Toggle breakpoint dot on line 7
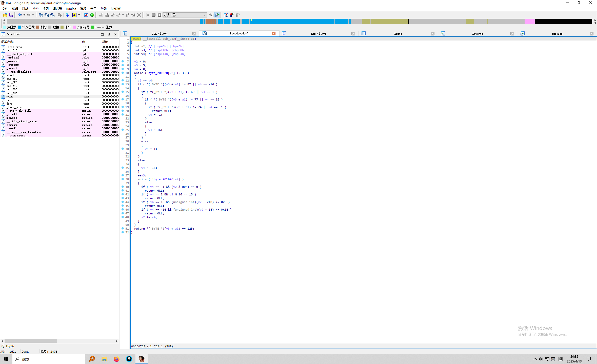The width and height of the screenshot is (597, 364). click(x=123, y=61)
